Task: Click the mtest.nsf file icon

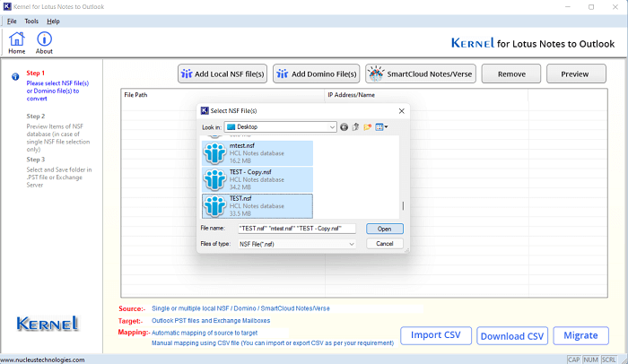Action: click(x=215, y=153)
